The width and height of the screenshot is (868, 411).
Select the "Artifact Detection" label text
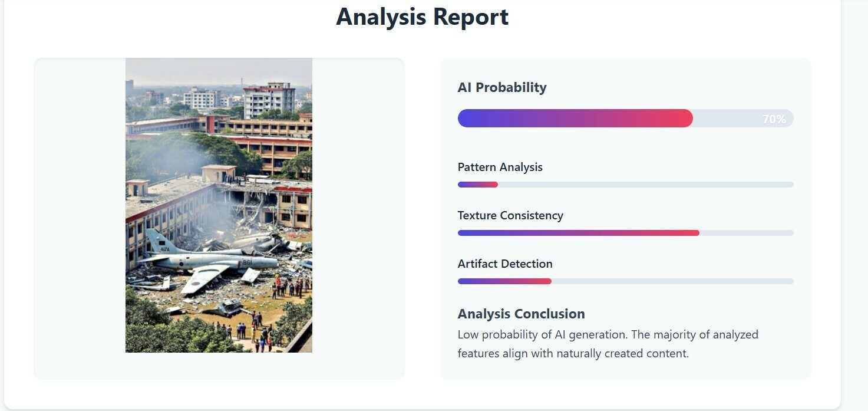(505, 264)
